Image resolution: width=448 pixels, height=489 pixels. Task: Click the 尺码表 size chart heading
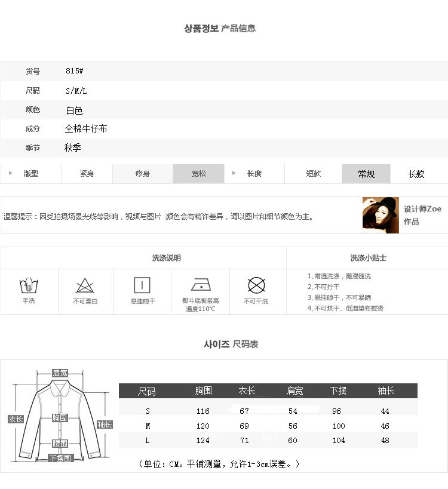click(x=246, y=344)
